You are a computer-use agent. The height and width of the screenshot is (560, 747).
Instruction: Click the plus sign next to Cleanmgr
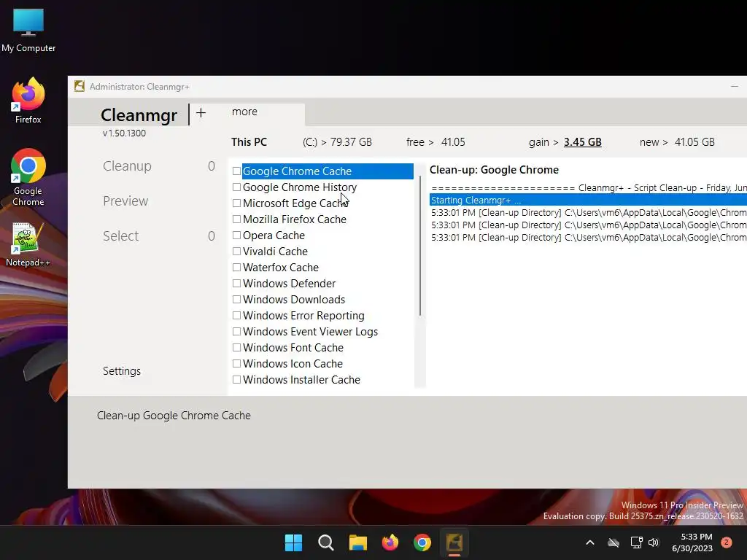point(201,113)
